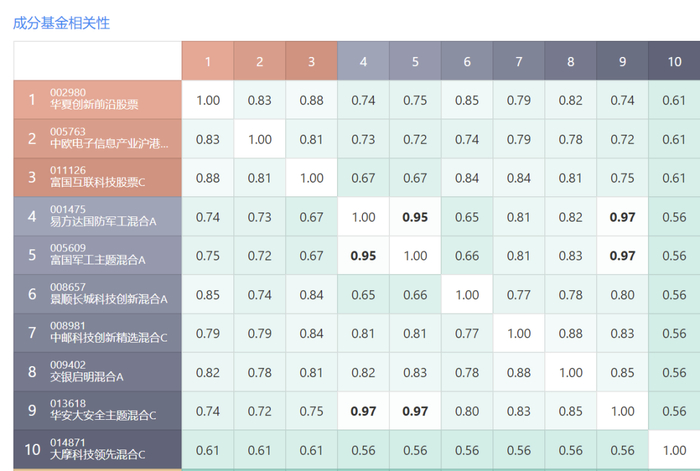This screenshot has height=471, width=700.
Task: Click row 005763 中欧电子信息产业沪港
Action: point(97,139)
